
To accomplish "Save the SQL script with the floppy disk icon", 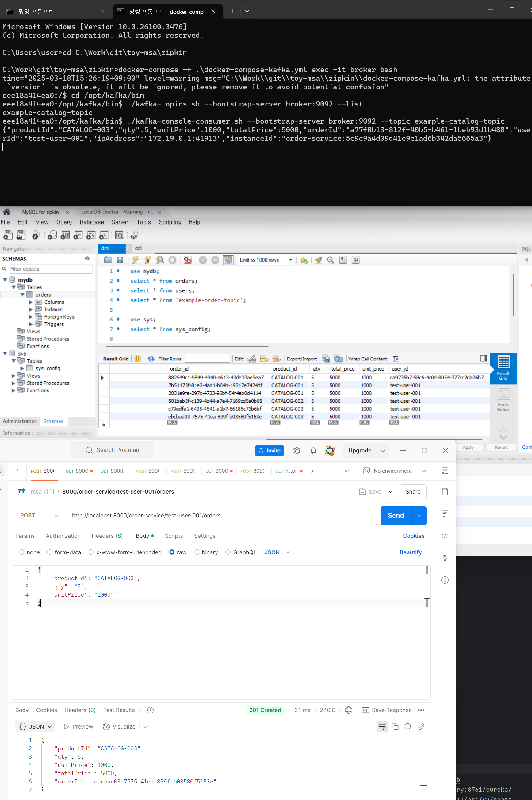I will coord(120,260).
